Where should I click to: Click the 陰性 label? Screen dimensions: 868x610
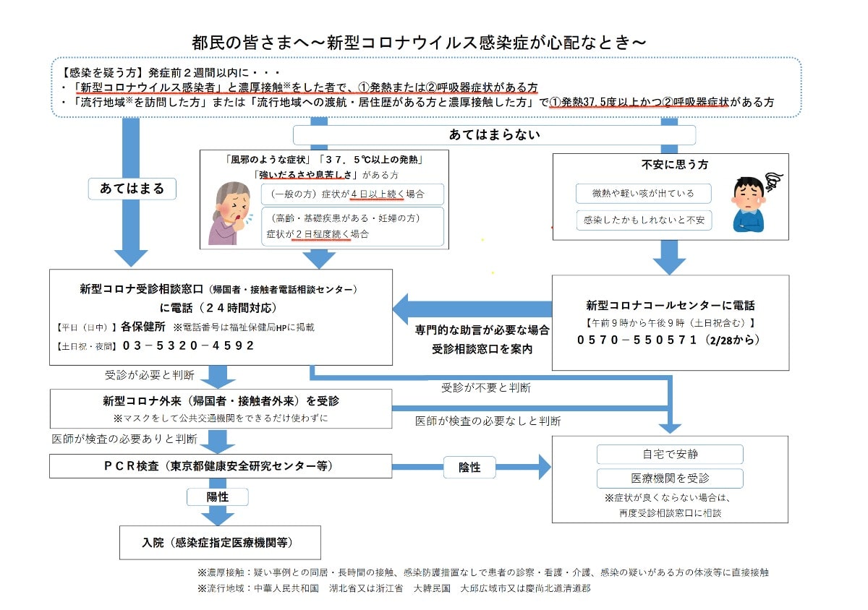coord(470,468)
